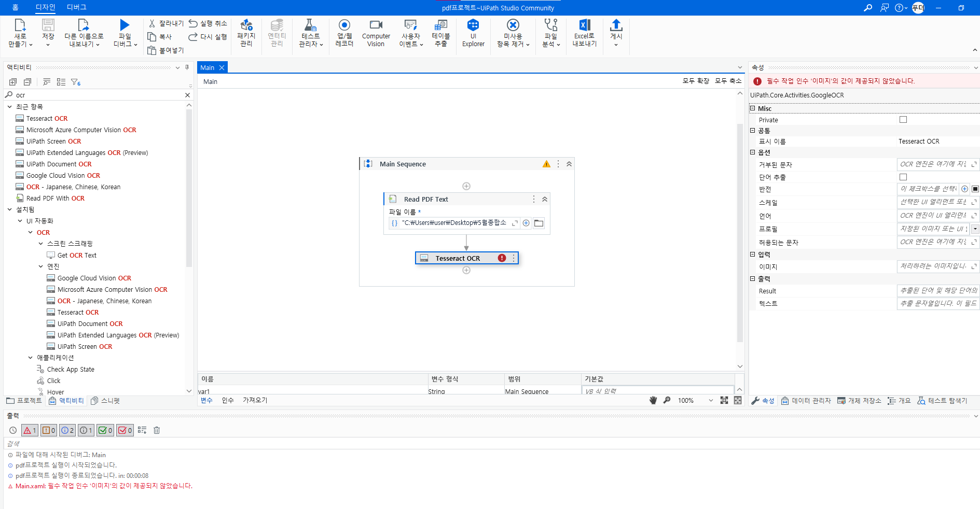The width and height of the screenshot is (980, 509).
Task: Open UI Explorer tool
Action: click(x=473, y=33)
